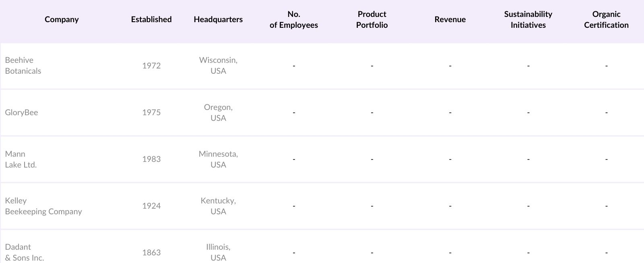Screen dimensions: 644x263
Task: Select the Headquarters column header
Action: (218, 19)
